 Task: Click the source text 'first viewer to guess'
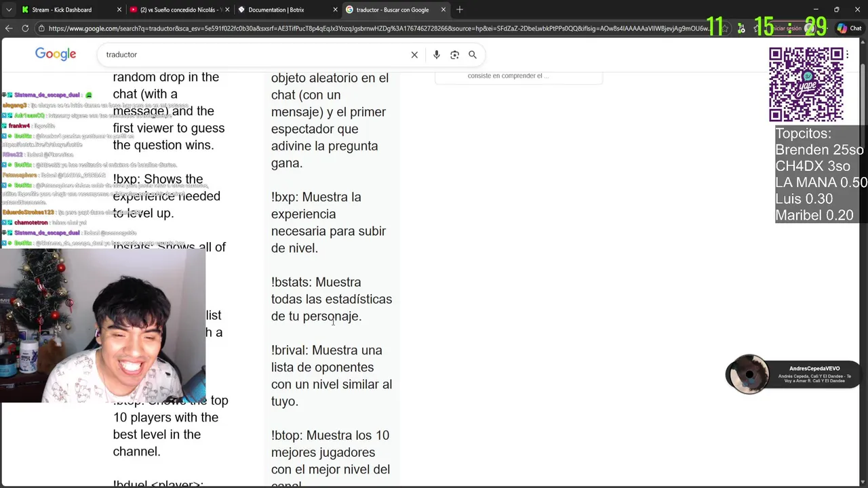point(169,128)
